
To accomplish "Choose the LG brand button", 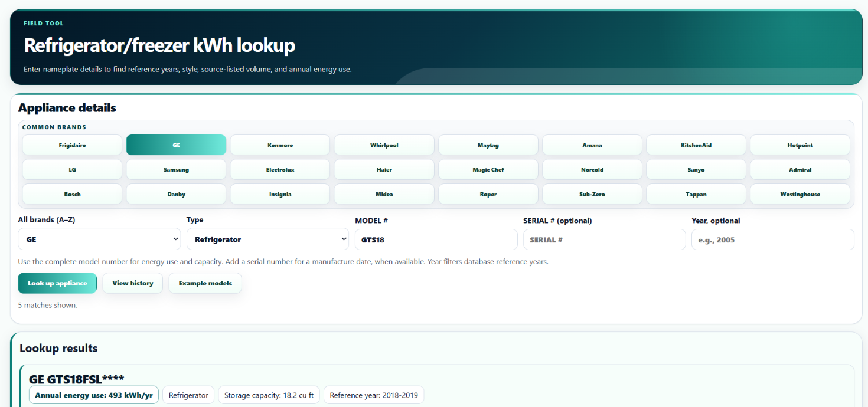I will [x=72, y=170].
